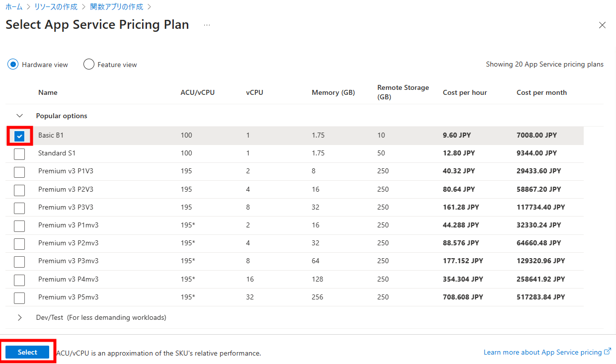Click the 80.64 JPY hourly cost
This screenshot has height=364, width=616.
[459, 189]
